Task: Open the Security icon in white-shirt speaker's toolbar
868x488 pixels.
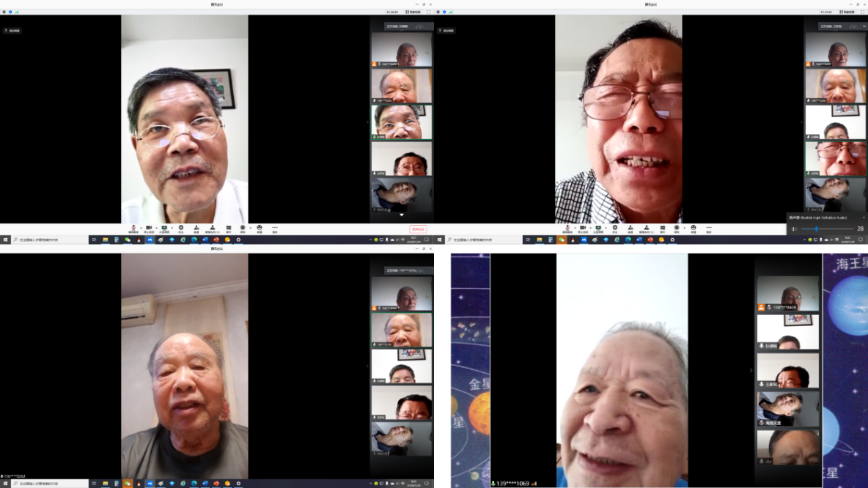Action: (x=181, y=229)
